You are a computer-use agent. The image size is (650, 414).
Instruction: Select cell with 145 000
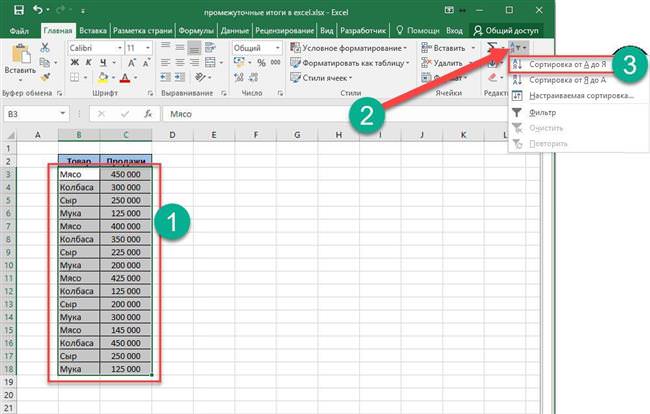126,330
